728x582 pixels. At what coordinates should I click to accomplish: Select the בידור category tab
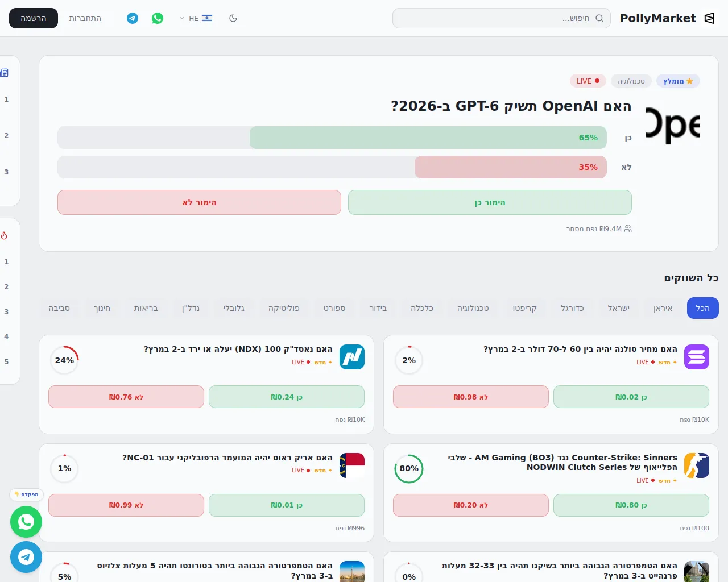pyautogui.click(x=378, y=308)
